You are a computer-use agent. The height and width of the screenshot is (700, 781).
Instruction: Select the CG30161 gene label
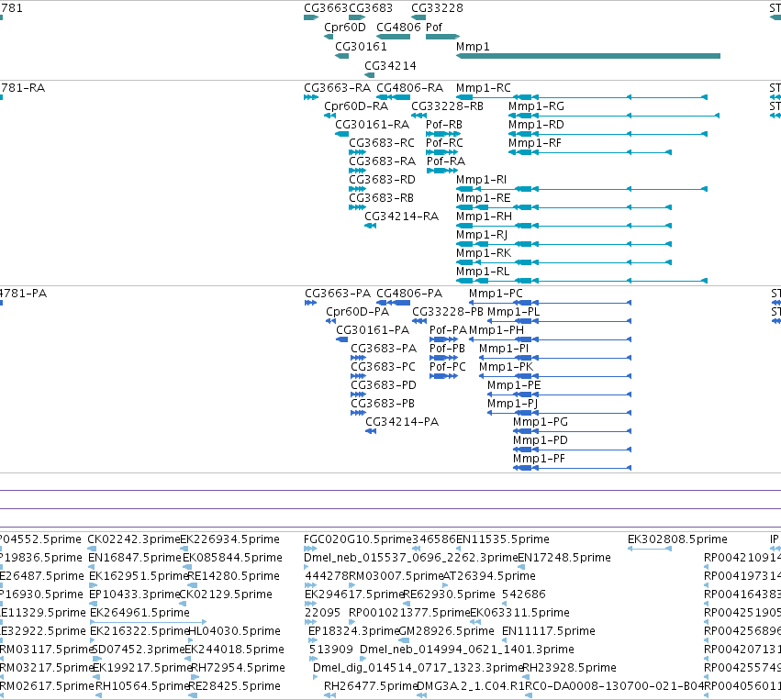click(x=361, y=46)
